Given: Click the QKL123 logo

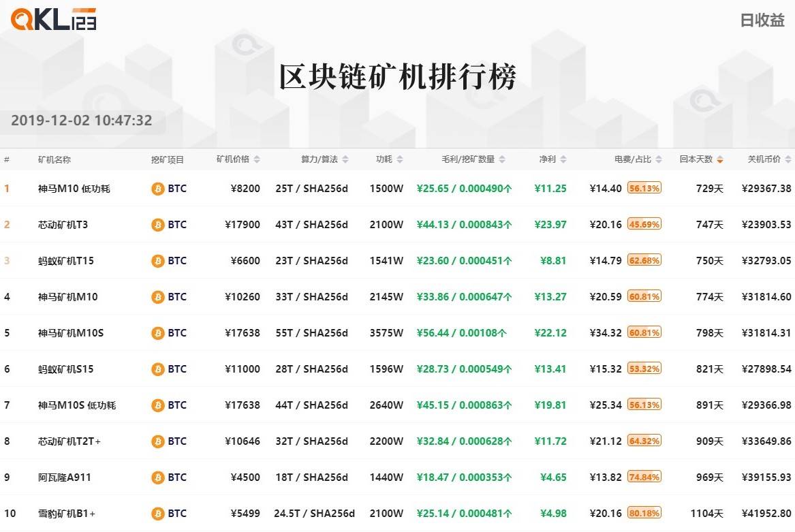Looking at the screenshot, I should [x=54, y=19].
